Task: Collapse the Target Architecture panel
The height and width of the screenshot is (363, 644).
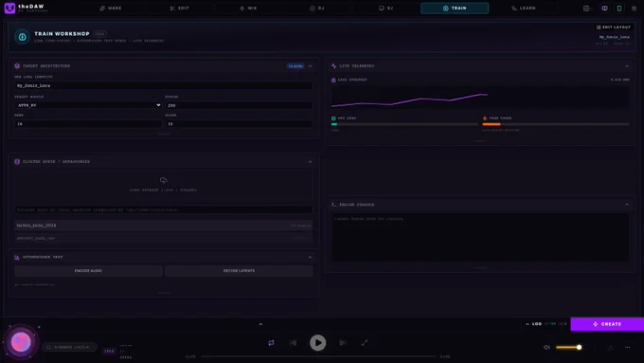Action: pyautogui.click(x=310, y=65)
